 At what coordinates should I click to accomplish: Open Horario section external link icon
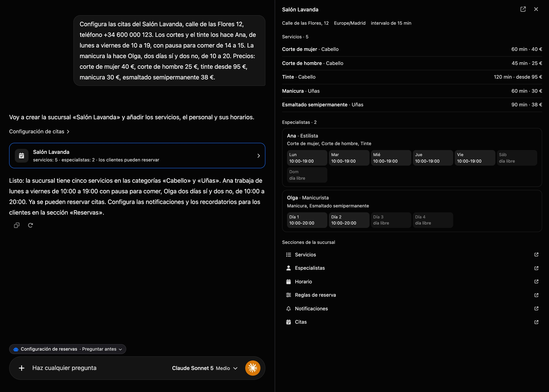536,282
